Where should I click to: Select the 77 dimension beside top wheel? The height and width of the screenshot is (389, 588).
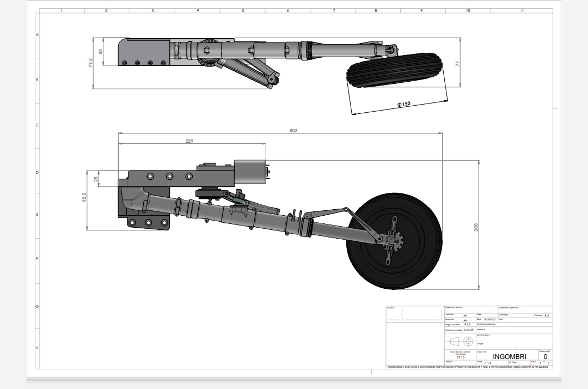[457, 64]
